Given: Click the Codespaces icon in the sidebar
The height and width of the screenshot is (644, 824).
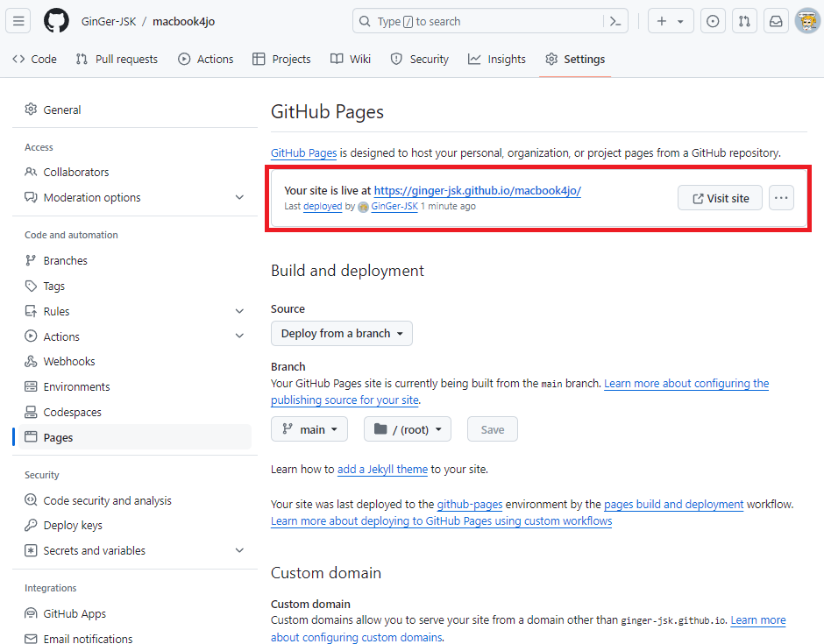Looking at the screenshot, I should point(31,412).
